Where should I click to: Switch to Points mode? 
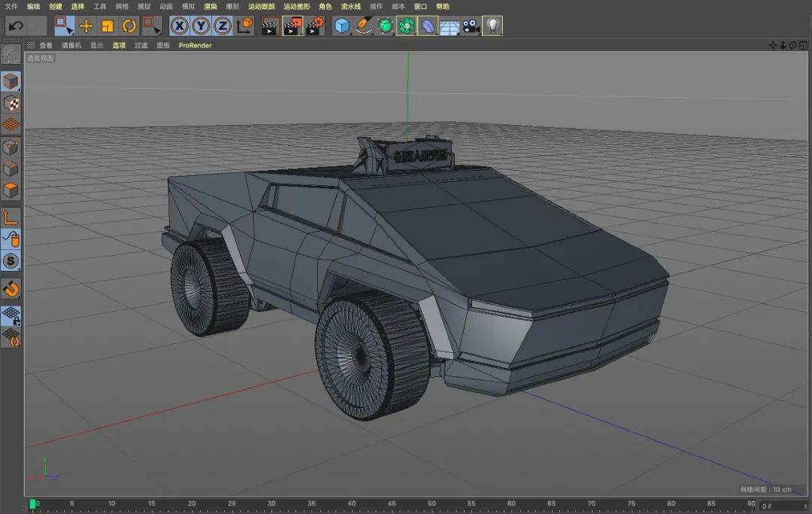click(11, 148)
